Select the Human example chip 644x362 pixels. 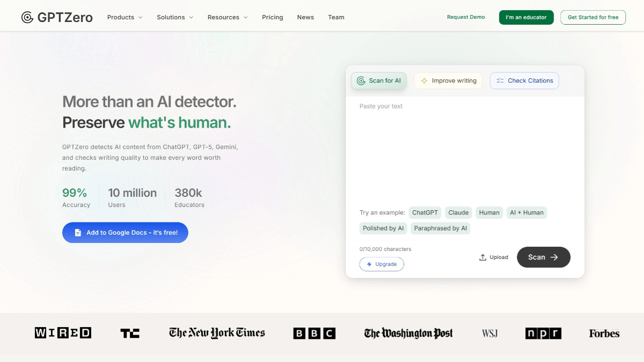click(489, 213)
